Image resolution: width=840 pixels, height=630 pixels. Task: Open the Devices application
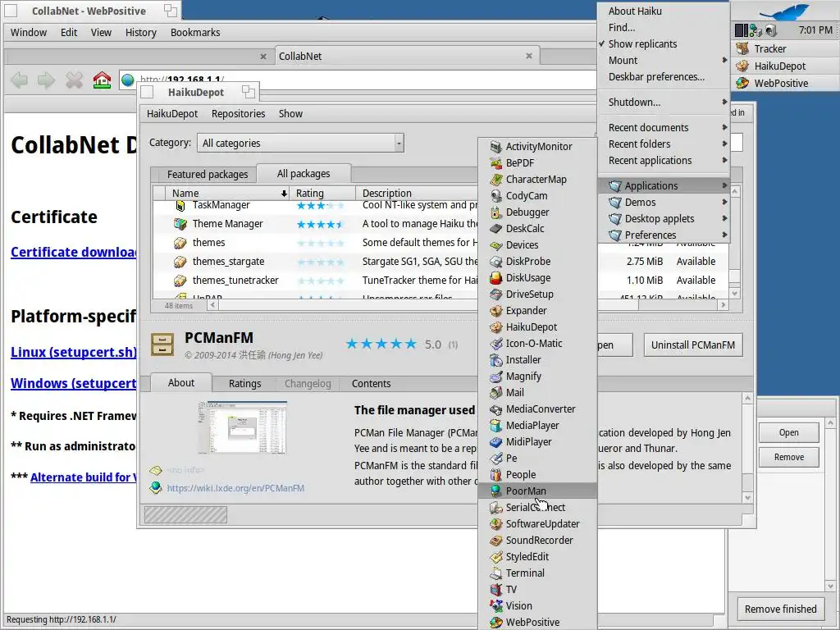537,244
